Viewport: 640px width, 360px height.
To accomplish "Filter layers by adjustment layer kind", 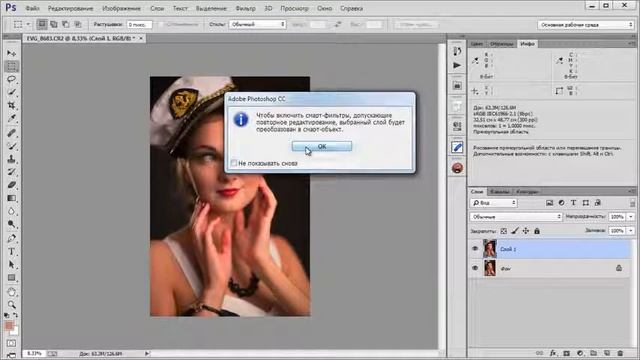I will click(562, 203).
